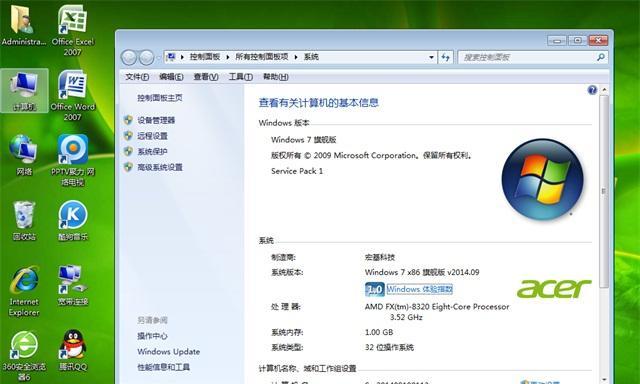This screenshot has height=384, width=640.
Task: Open Windows Update link
Action: tap(169, 351)
